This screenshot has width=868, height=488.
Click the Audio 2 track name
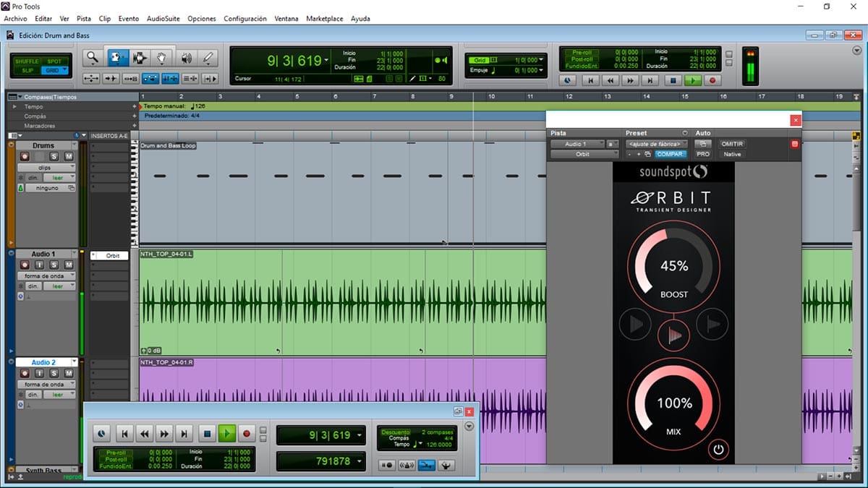[x=43, y=362]
